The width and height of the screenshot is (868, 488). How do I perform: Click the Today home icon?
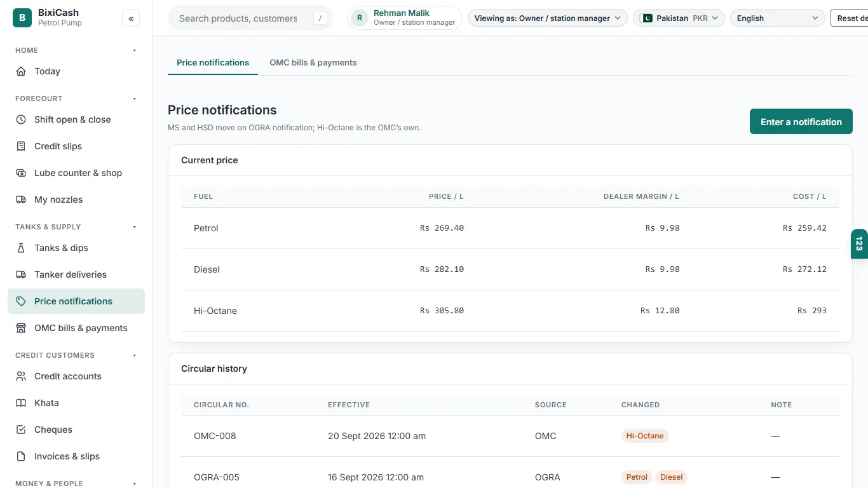(21, 71)
